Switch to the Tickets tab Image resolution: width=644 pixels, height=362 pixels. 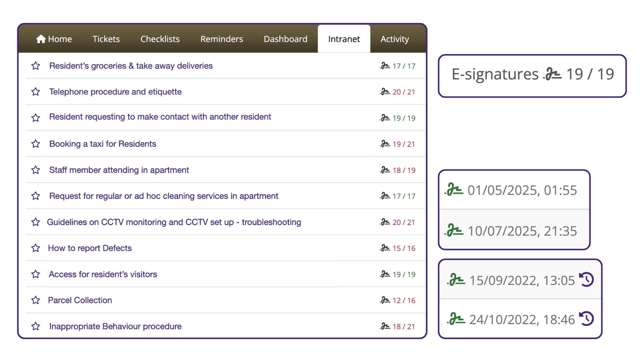106,39
